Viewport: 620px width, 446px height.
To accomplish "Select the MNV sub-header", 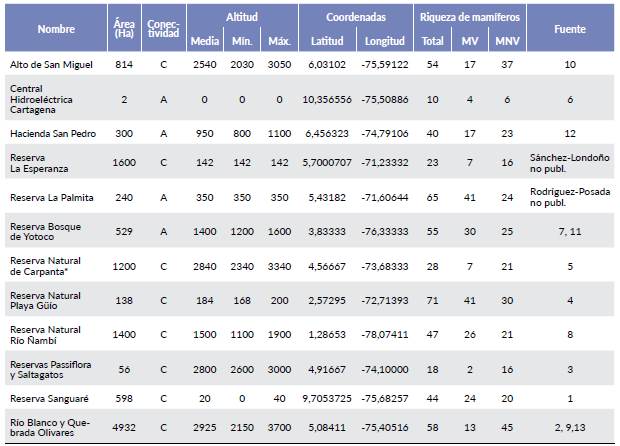I will click(x=508, y=41).
